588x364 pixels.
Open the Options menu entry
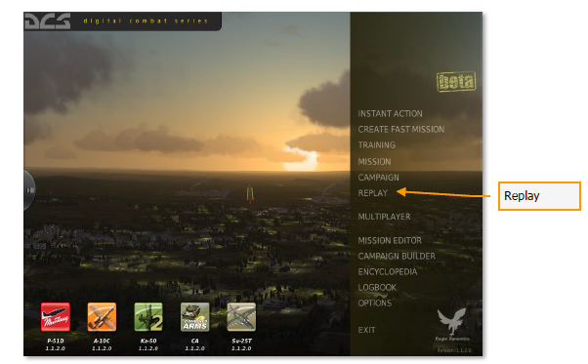(x=375, y=303)
